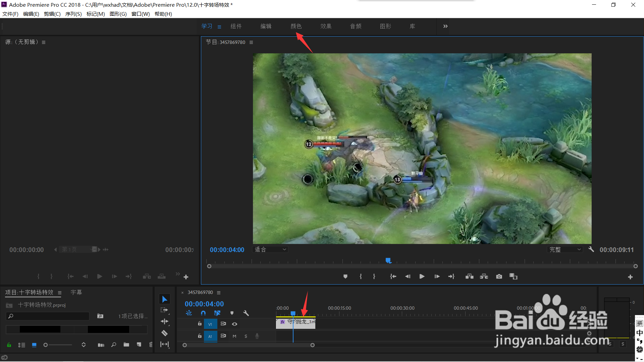Open Program monitor settings wrench
The height and width of the screenshot is (362, 644).
pos(591,249)
